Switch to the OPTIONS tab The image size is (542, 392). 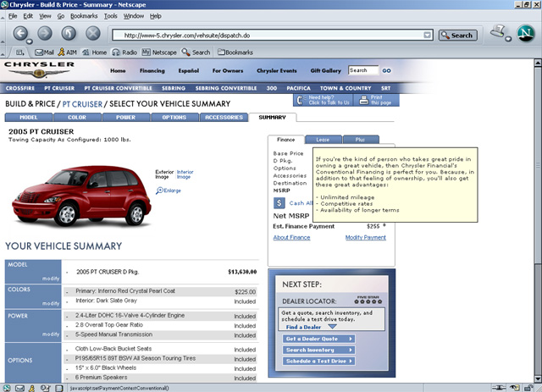pos(174,117)
